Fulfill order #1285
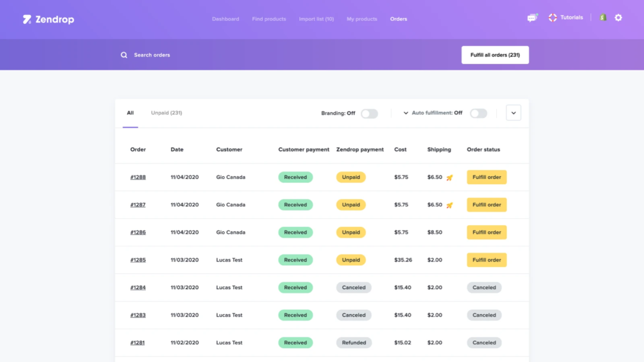Screen dimensions: 644x362 [x=486, y=260]
